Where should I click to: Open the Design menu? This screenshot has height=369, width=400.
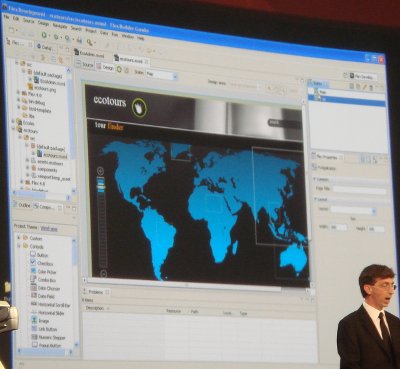[43, 23]
